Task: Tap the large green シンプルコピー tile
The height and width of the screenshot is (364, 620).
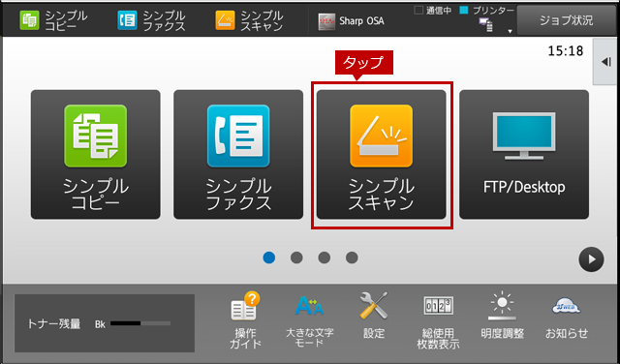Action: [96, 155]
